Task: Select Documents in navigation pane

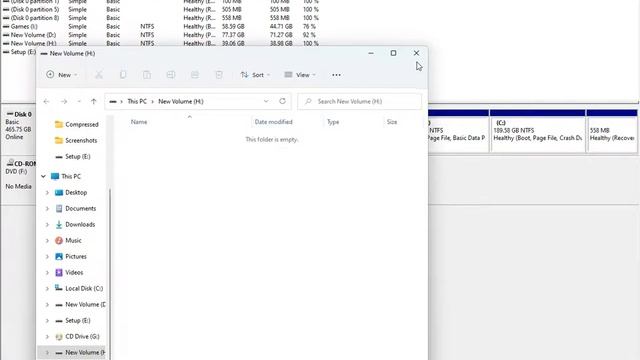Action: (x=75, y=208)
